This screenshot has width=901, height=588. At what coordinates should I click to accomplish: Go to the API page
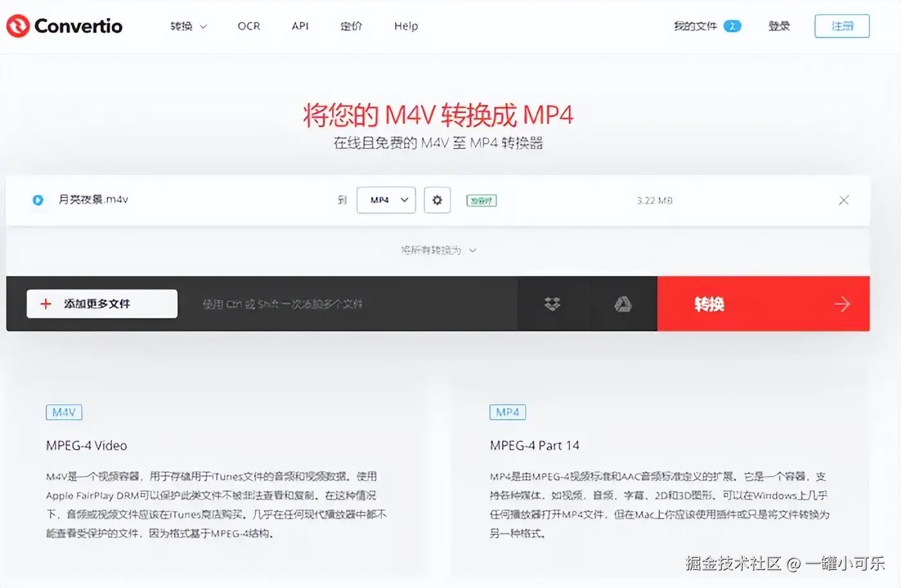[300, 26]
